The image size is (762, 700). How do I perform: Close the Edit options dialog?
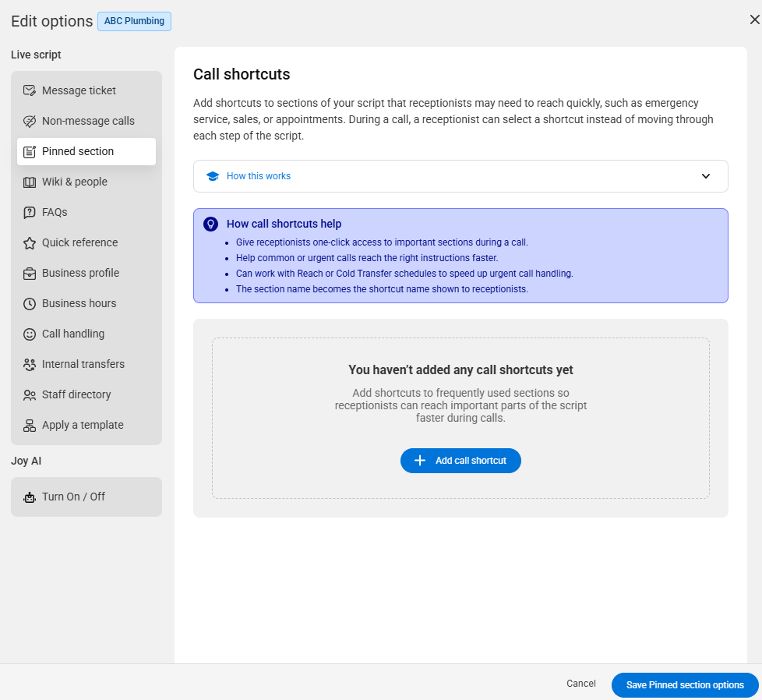pyautogui.click(x=754, y=19)
